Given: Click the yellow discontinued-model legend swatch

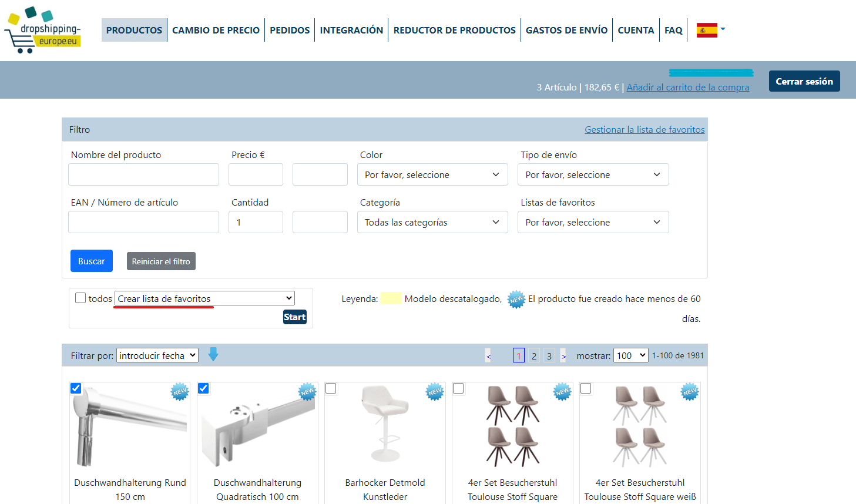Looking at the screenshot, I should tap(391, 298).
